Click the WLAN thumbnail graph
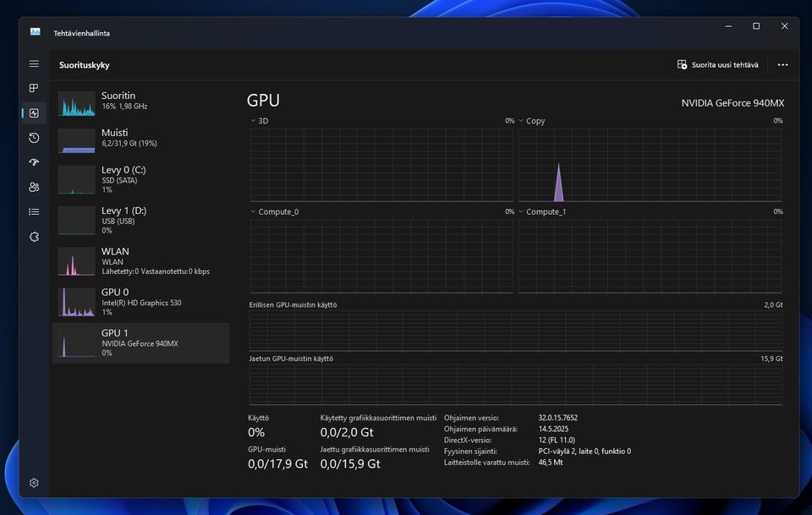This screenshot has width=812, height=515. point(77,261)
